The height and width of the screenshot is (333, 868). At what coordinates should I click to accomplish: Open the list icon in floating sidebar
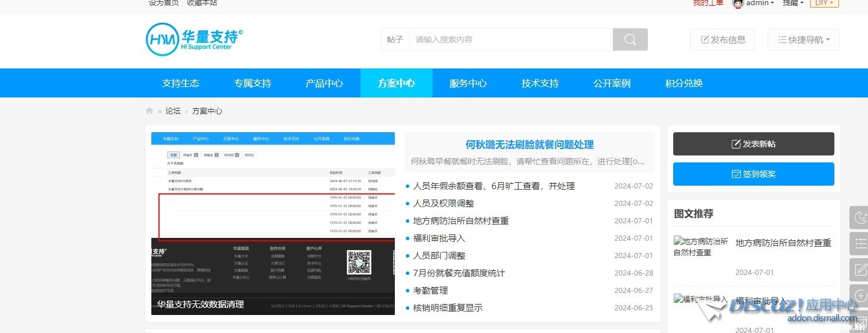[859, 244]
